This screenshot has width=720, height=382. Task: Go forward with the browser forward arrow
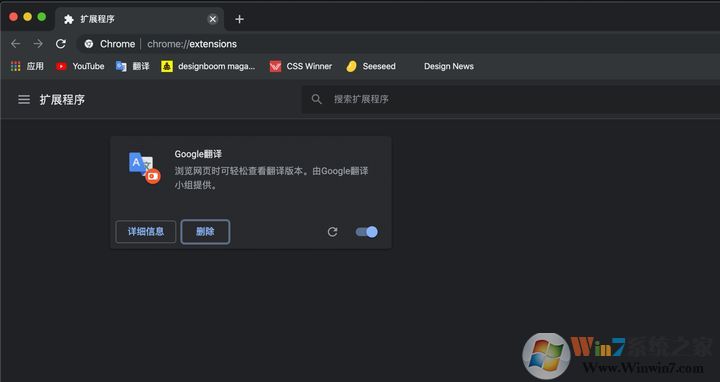click(38, 44)
